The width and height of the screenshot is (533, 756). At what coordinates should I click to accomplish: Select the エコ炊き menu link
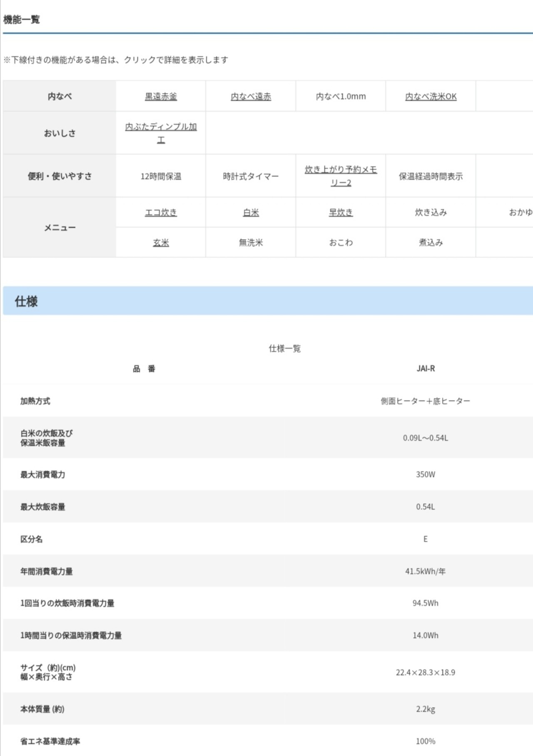point(161,212)
